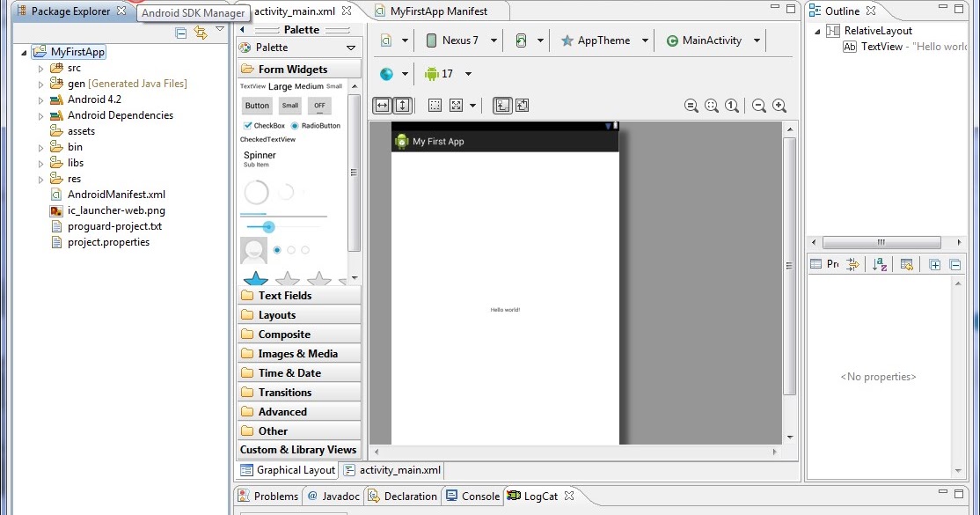Image resolution: width=980 pixels, height=515 pixels.
Task: Open the Console view tab
Action: click(x=472, y=497)
